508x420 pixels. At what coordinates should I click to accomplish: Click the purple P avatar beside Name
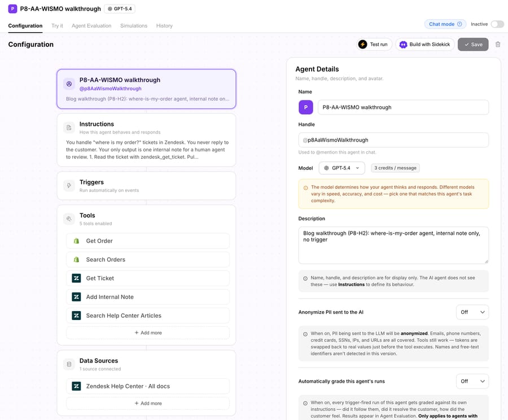coord(306,107)
